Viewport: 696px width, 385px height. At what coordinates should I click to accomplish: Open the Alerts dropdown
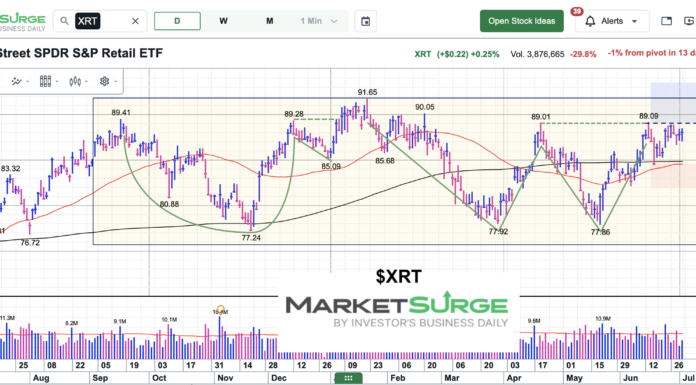point(612,21)
